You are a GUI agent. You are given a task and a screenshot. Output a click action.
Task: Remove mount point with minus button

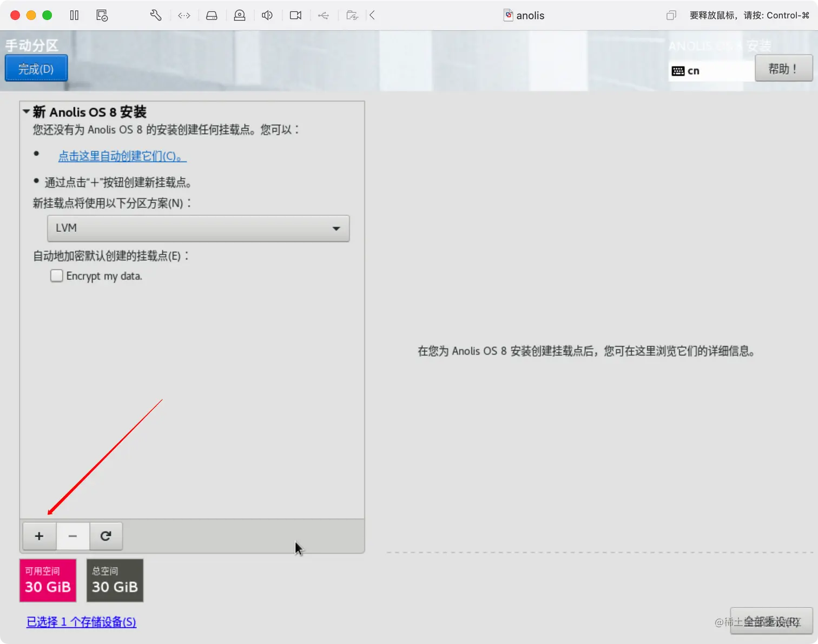[x=72, y=536]
